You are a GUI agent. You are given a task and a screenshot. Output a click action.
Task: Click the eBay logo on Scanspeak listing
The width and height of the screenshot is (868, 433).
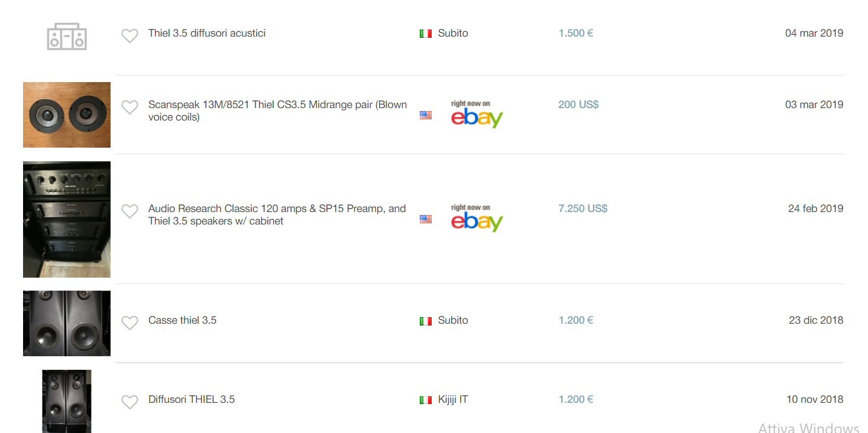point(477,114)
